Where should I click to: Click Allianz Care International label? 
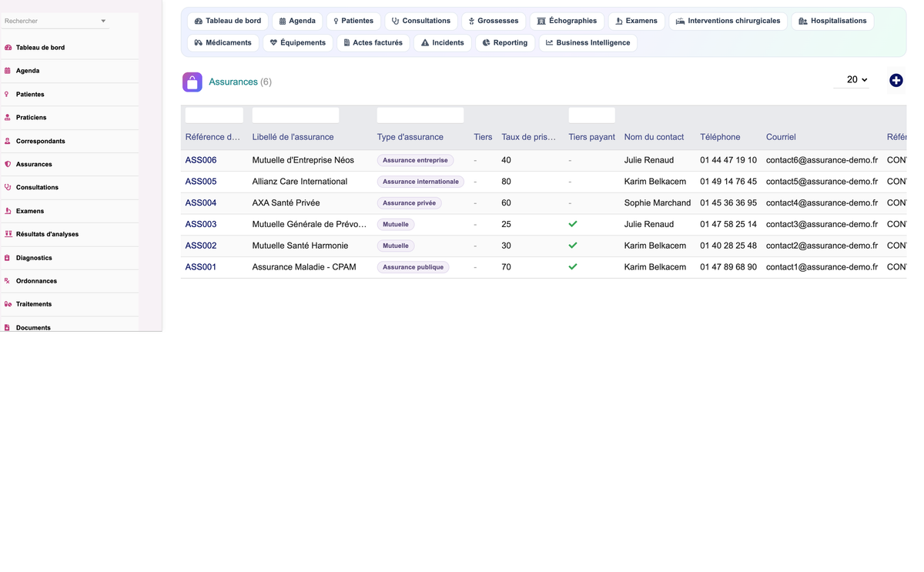click(300, 182)
